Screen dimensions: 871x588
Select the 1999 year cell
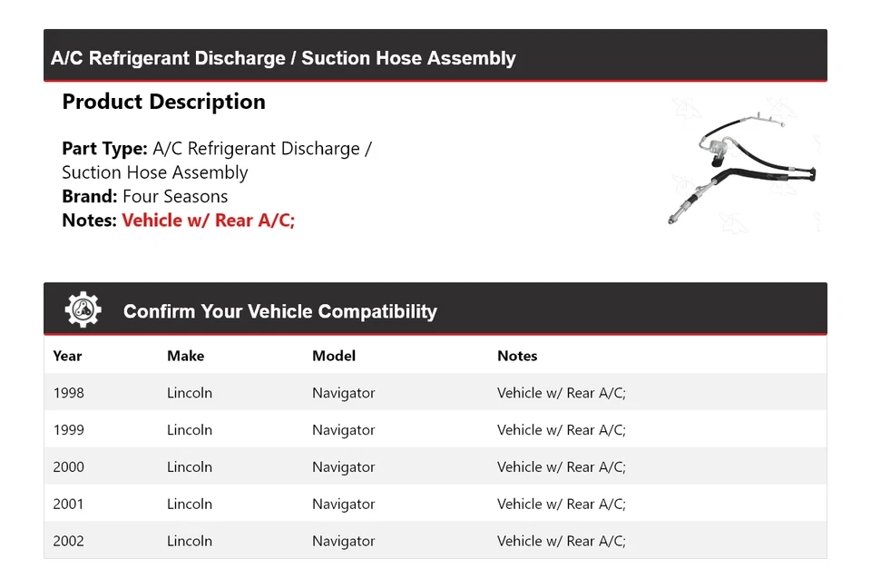click(68, 430)
